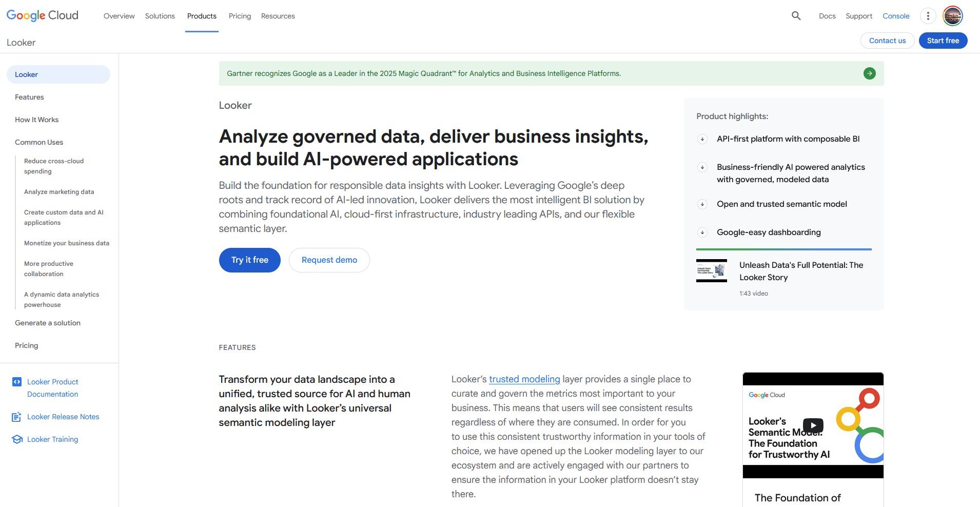Expand Google-easy dashboarding highlight
The image size is (980, 507).
702,232
